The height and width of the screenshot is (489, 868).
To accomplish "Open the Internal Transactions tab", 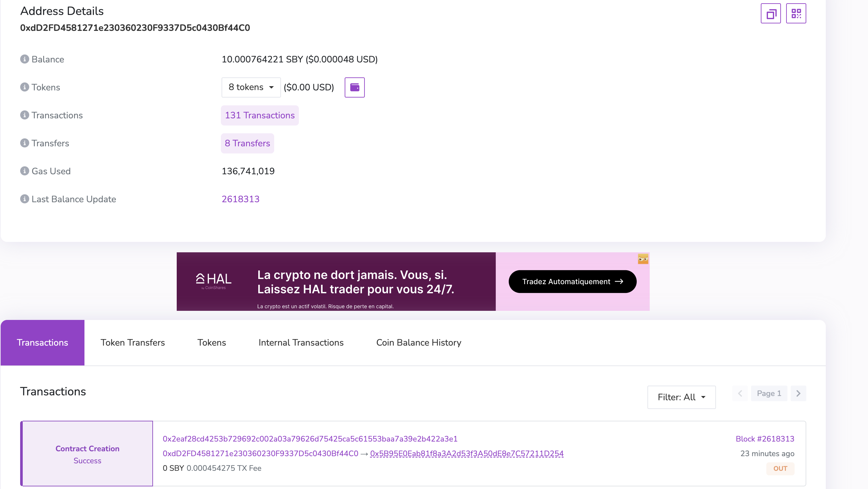I will pyautogui.click(x=301, y=342).
